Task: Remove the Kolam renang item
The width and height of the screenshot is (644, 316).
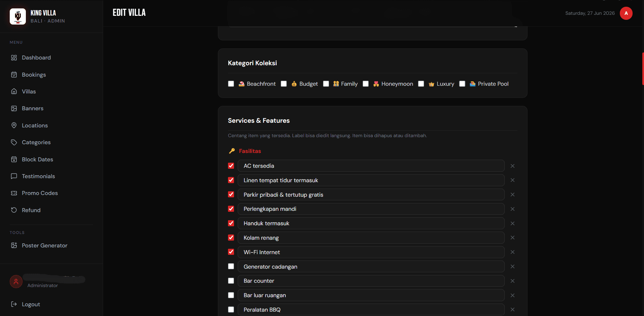Action: 512,238
